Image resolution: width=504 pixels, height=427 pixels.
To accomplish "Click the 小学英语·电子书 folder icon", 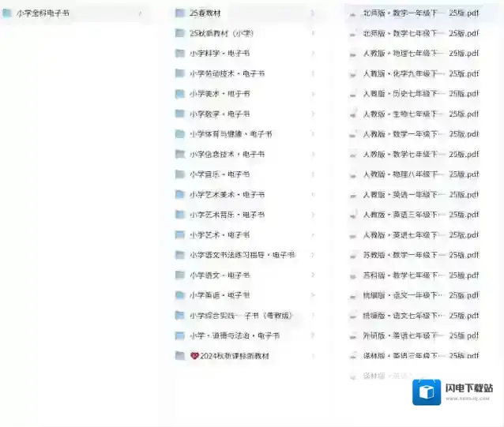I will (180, 295).
